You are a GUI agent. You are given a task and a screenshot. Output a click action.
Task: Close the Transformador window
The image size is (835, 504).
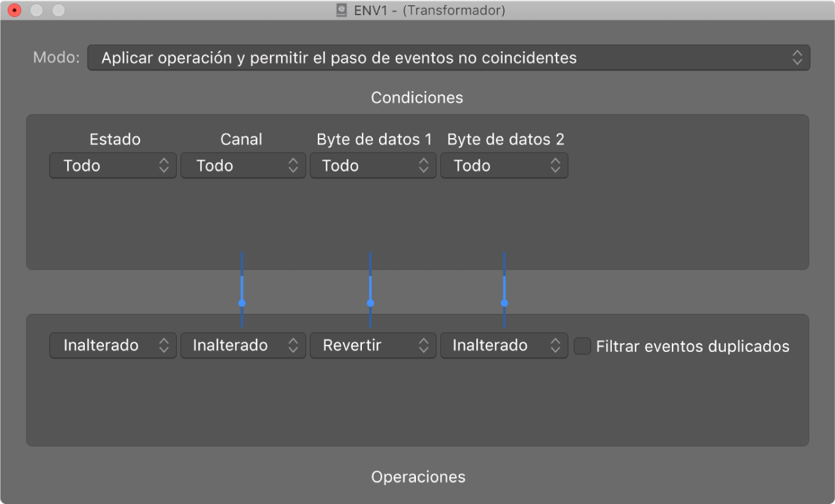(x=14, y=11)
